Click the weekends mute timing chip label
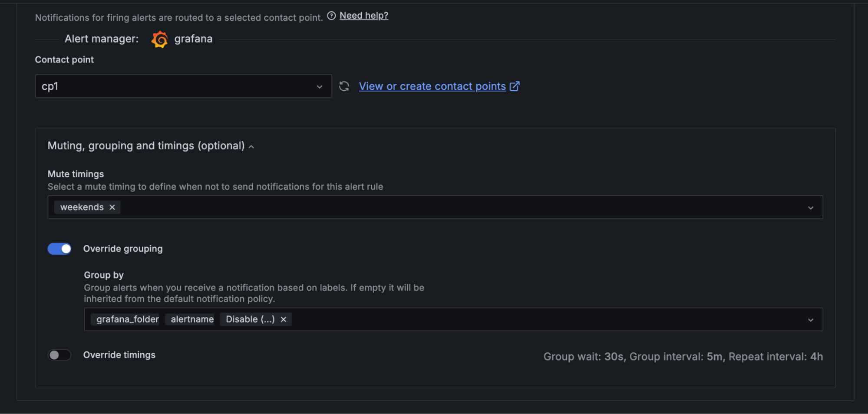 click(x=82, y=207)
